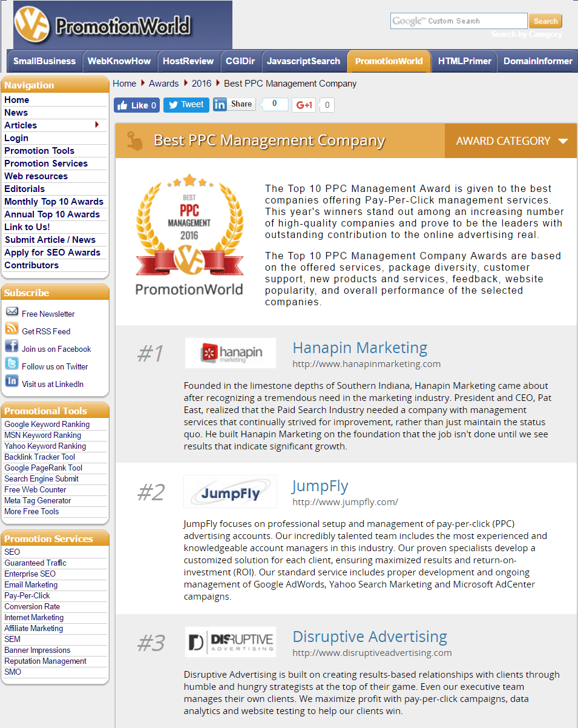This screenshot has height=728, width=578.
Task: Click the Google +1 button
Action: tap(304, 105)
